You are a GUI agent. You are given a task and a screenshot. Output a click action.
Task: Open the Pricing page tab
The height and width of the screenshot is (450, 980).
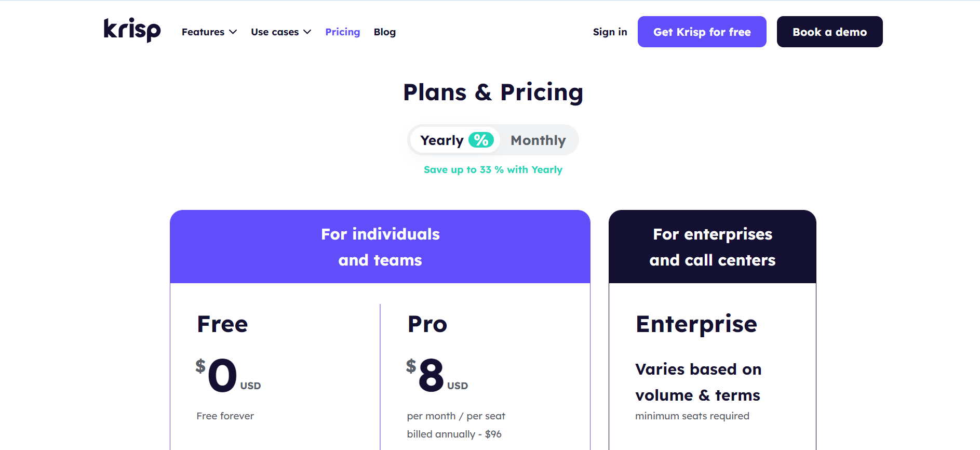[343, 32]
